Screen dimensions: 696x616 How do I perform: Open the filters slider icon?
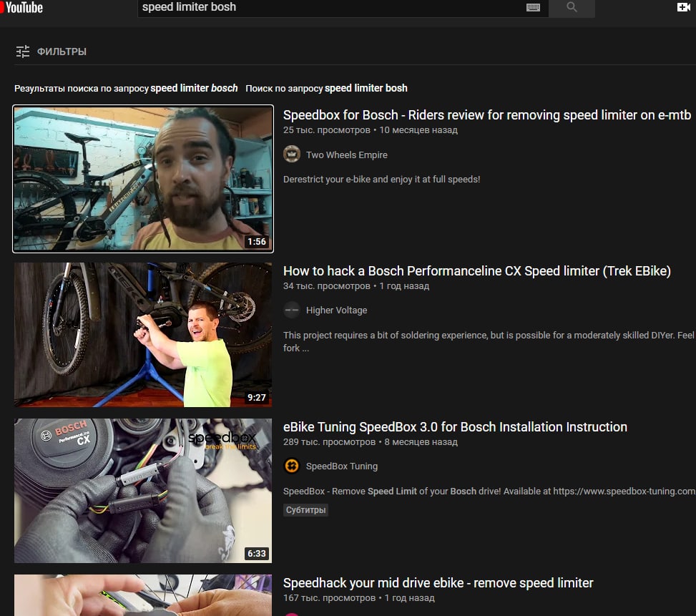point(23,52)
